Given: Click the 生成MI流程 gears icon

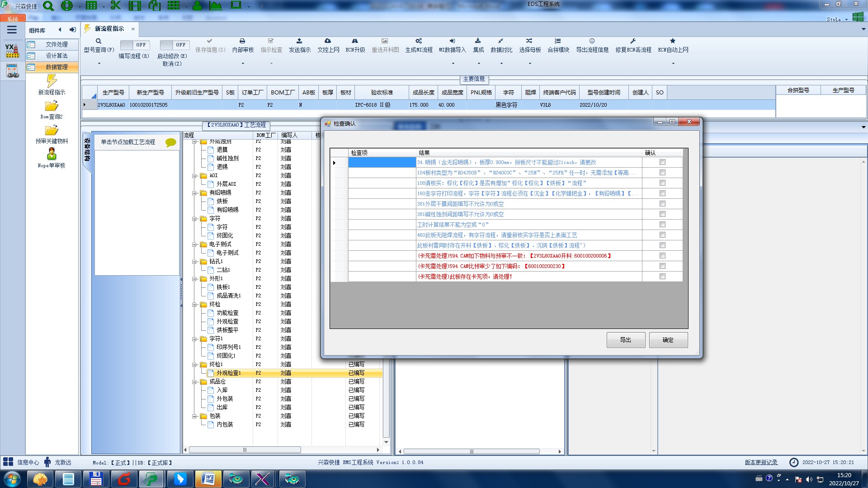Looking at the screenshot, I should (x=419, y=41).
